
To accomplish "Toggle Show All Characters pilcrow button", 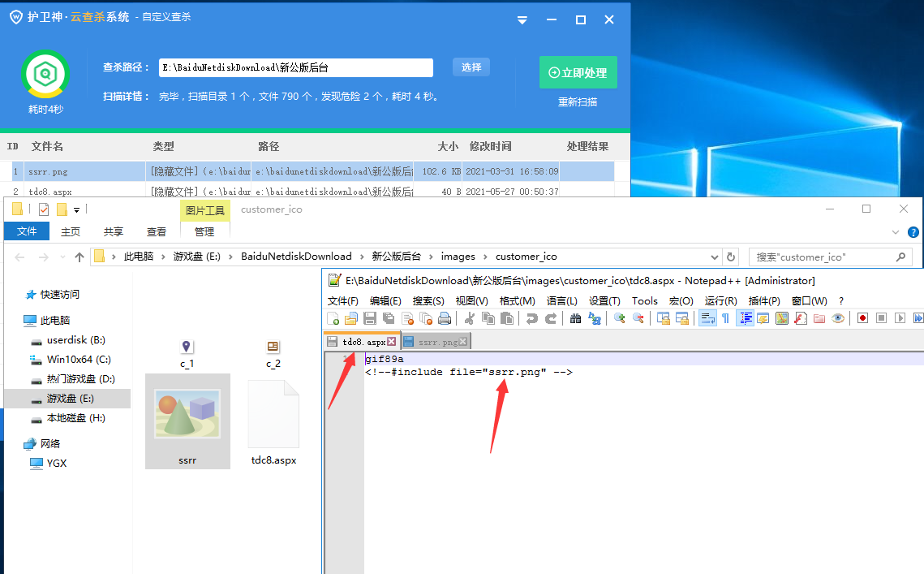I will click(725, 318).
